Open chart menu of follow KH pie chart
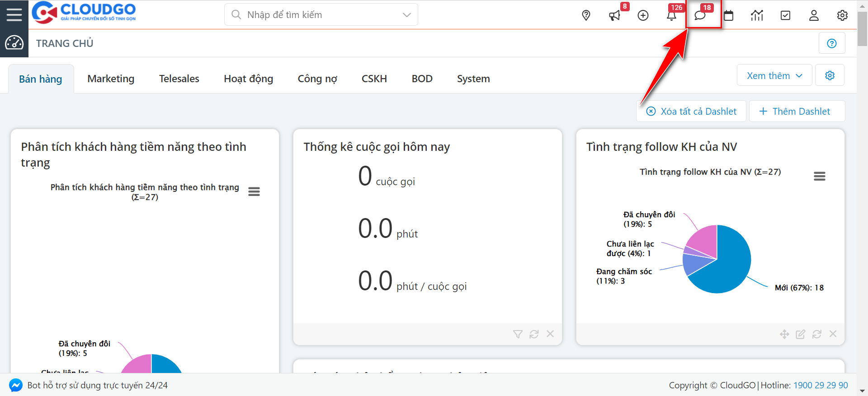This screenshot has height=396, width=868. pyautogui.click(x=819, y=176)
